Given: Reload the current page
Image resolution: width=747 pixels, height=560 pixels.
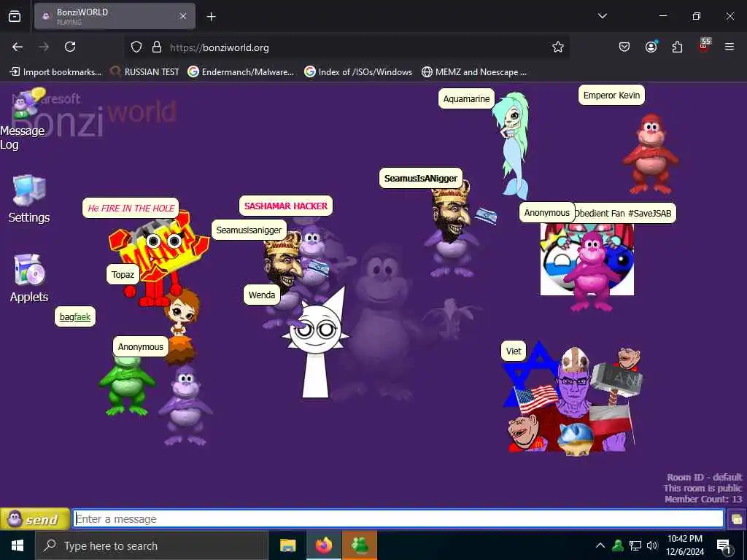Looking at the screenshot, I should coord(70,47).
